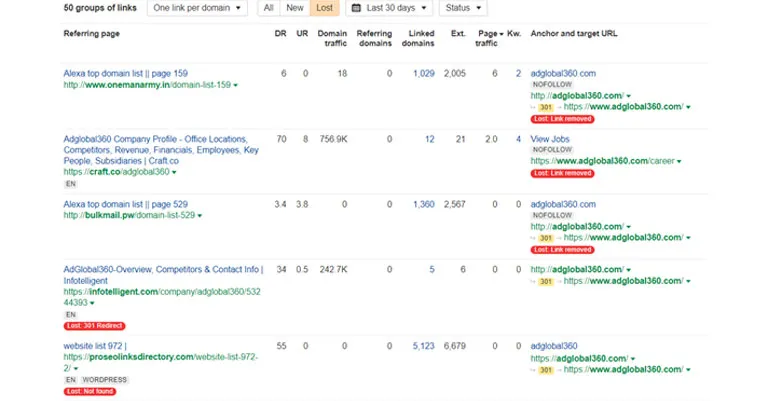The image size is (768, 401).
Task: Click the 756.9K domain traffic value
Action: (333, 139)
